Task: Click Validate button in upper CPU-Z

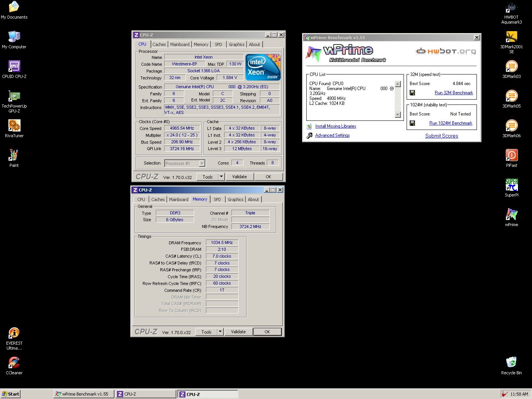Action: pyautogui.click(x=240, y=177)
